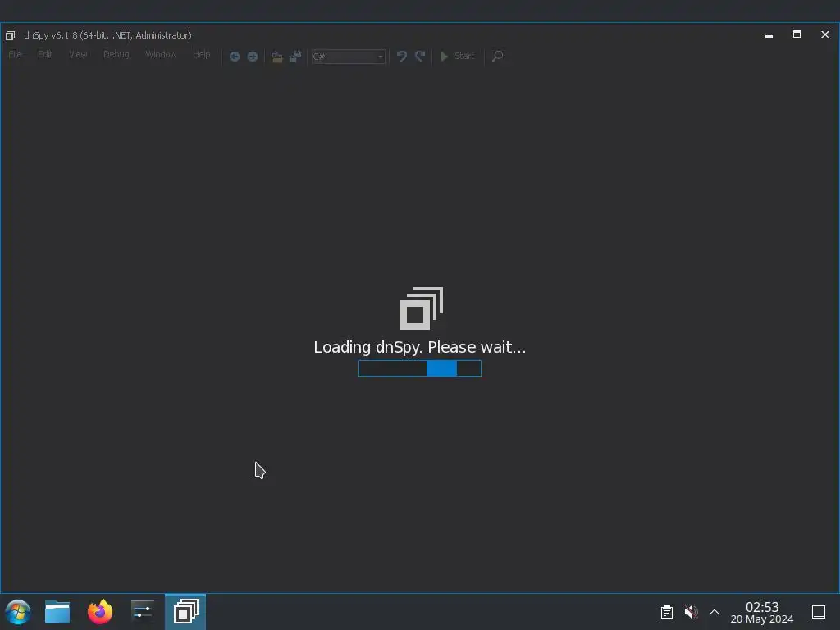Click the redo toolbar icon
The height and width of the screenshot is (630, 840).
[421, 57]
